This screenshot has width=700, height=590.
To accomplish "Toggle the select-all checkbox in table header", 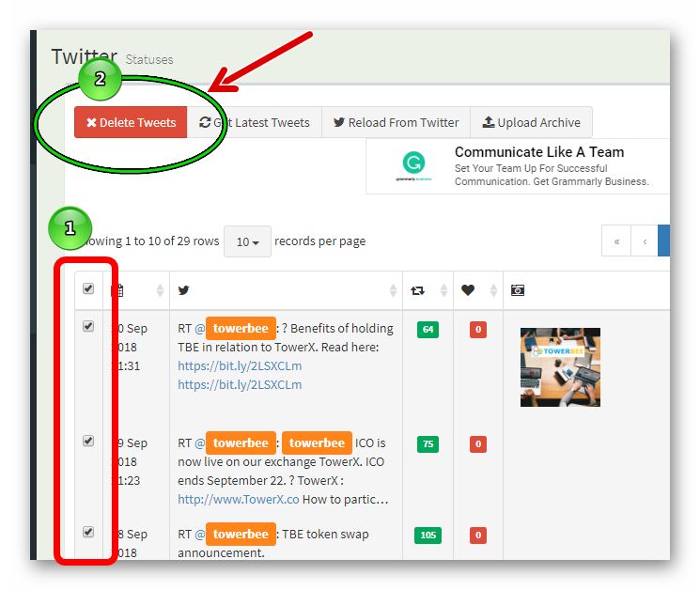I will [88, 288].
